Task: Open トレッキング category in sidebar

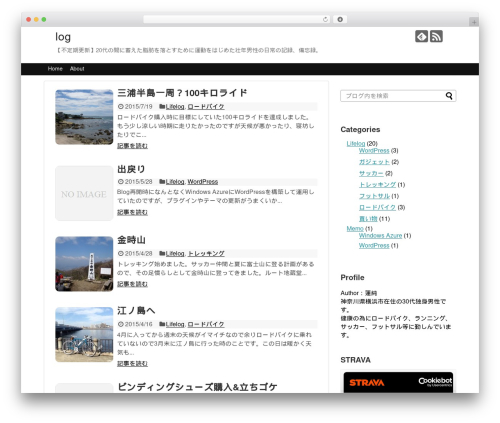Action: tap(377, 185)
